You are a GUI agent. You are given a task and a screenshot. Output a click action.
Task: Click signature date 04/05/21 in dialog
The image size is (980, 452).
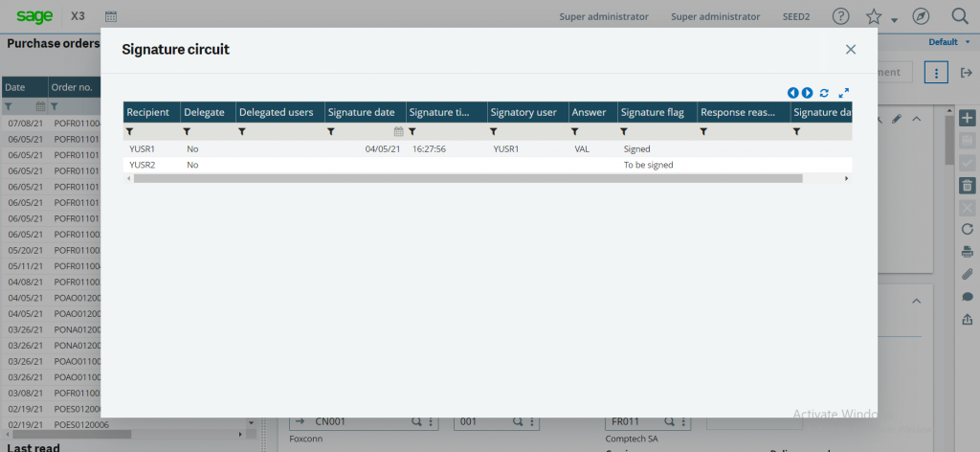pyautogui.click(x=383, y=149)
